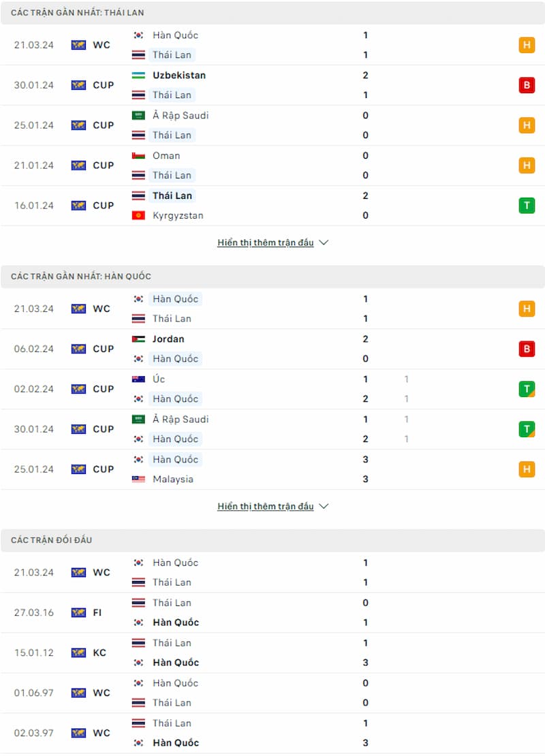This screenshot has width=545, height=756.
Task: Select the Uzbekistan team name
Action: (x=179, y=75)
